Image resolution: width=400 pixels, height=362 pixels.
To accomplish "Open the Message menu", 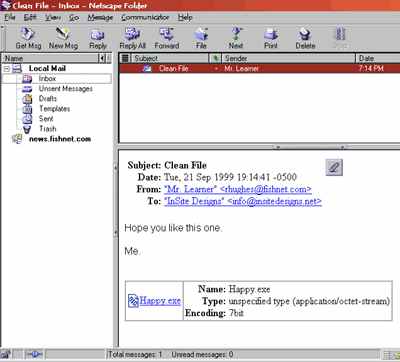I will point(100,17).
